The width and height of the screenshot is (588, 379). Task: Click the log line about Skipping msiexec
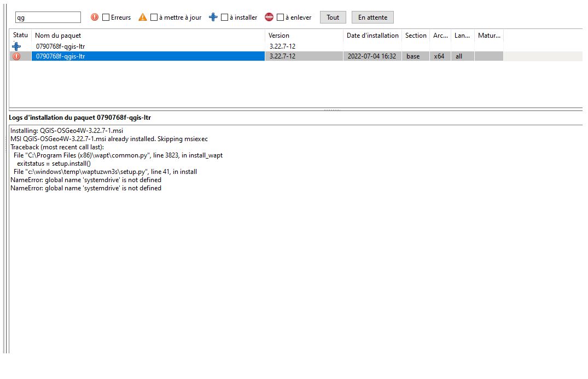[109, 139]
